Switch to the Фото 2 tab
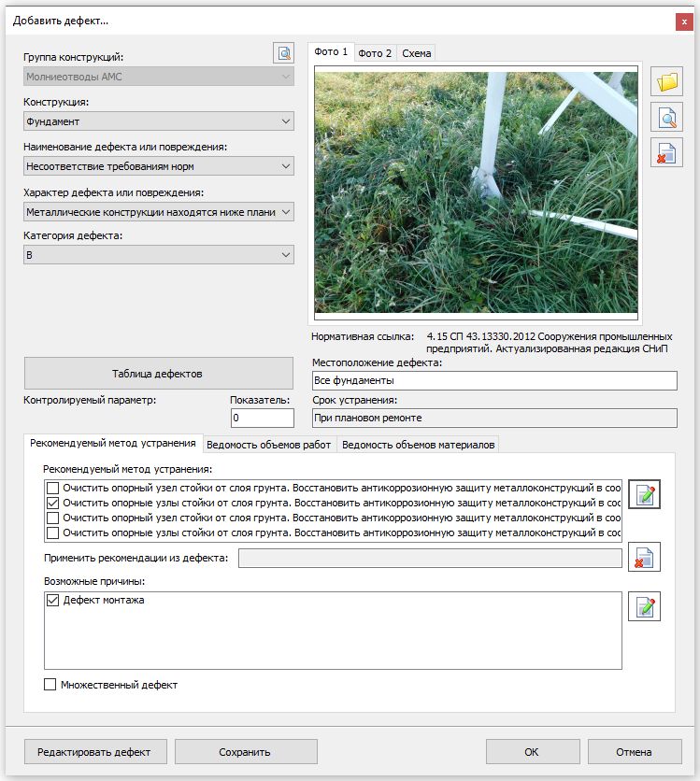 [x=375, y=53]
